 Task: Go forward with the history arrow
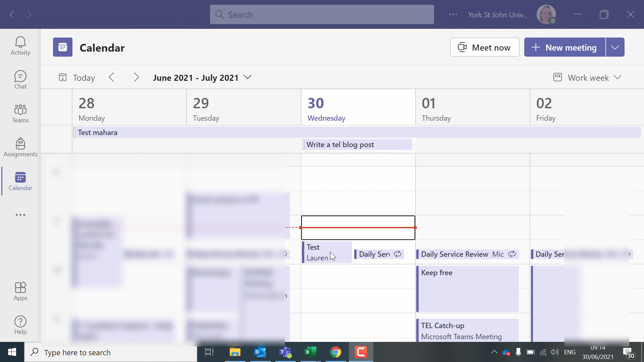tap(30, 14)
